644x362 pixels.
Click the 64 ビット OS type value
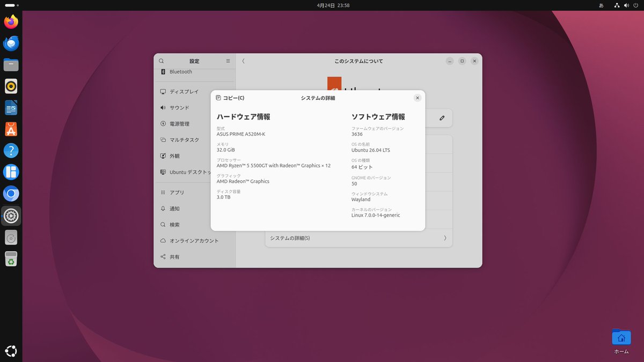362,167
